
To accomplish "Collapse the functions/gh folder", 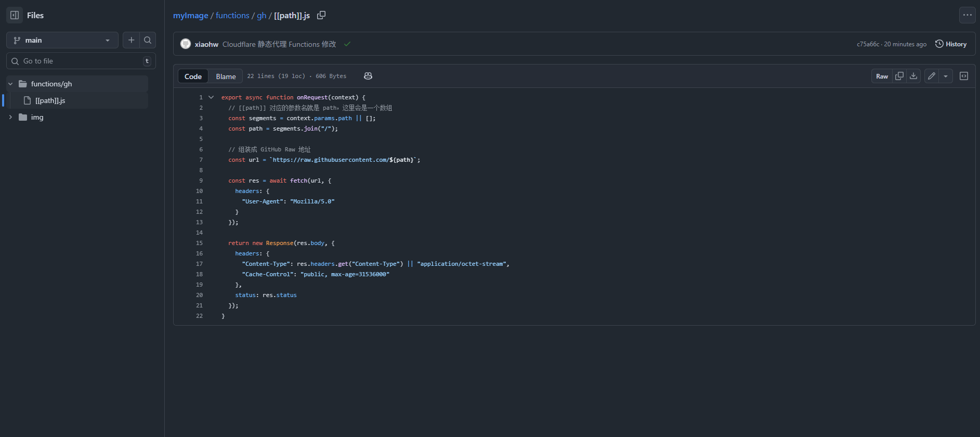I will tap(10, 84).
